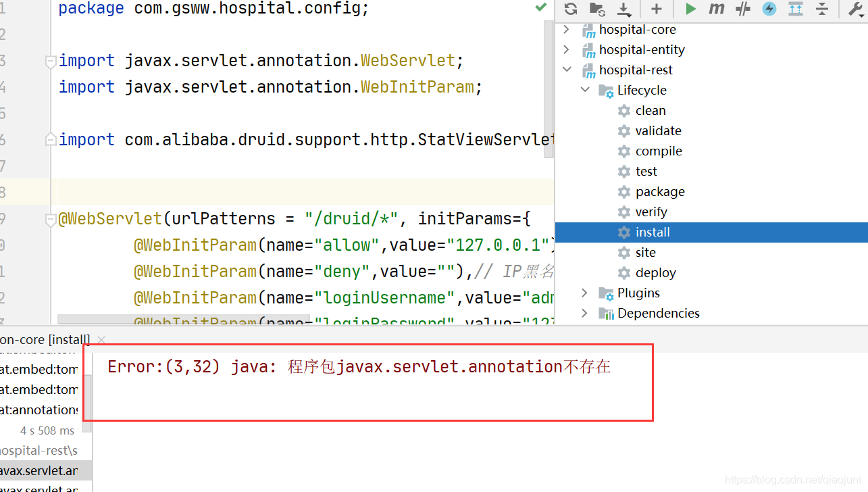Toggle Offline Mode lightning icon
This screenshot has width=868, height=492.
[x=769, y=9]
